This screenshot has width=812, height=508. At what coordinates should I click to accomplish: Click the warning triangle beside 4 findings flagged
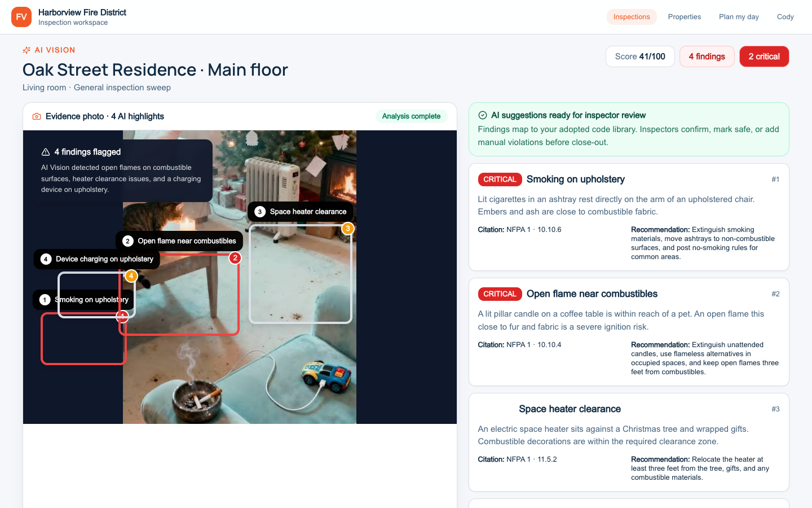pos(46,152)
